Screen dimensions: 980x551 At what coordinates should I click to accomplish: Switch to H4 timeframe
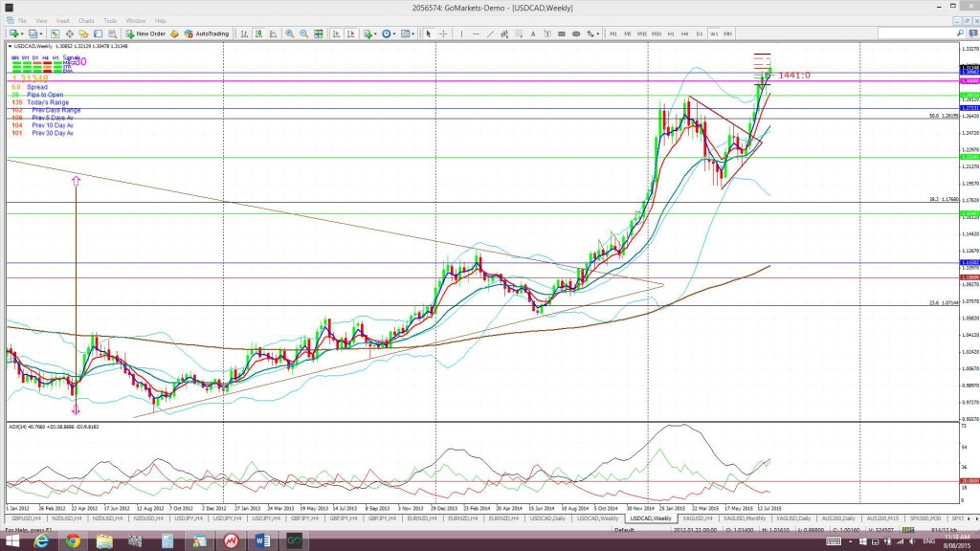[684, 33]
